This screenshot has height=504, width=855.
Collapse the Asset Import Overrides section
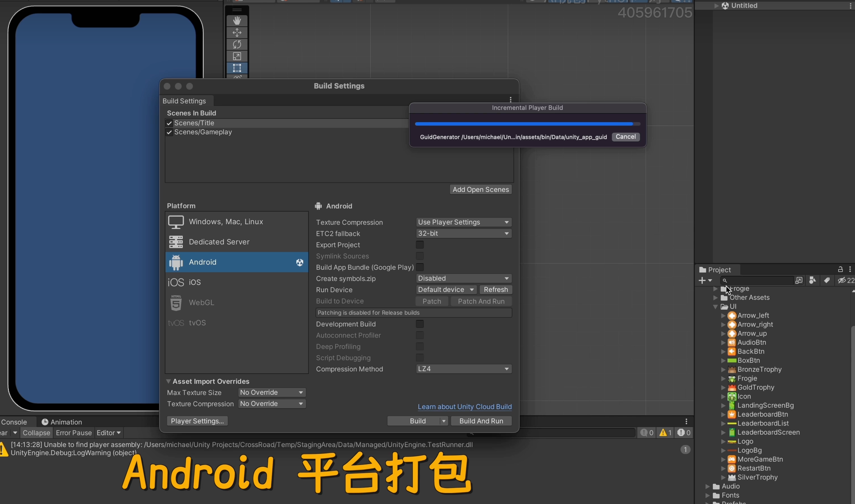coord(168,381)
